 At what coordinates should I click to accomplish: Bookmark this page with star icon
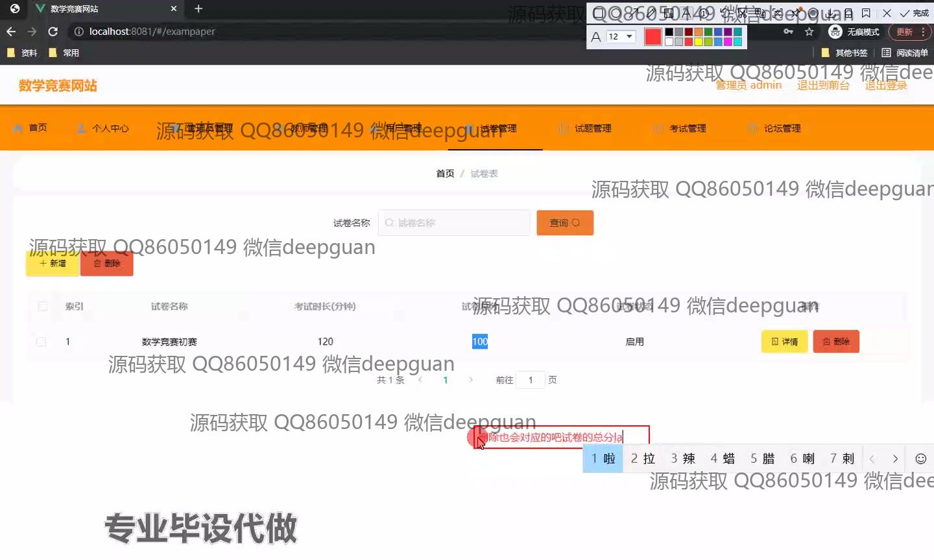(809, 32)
